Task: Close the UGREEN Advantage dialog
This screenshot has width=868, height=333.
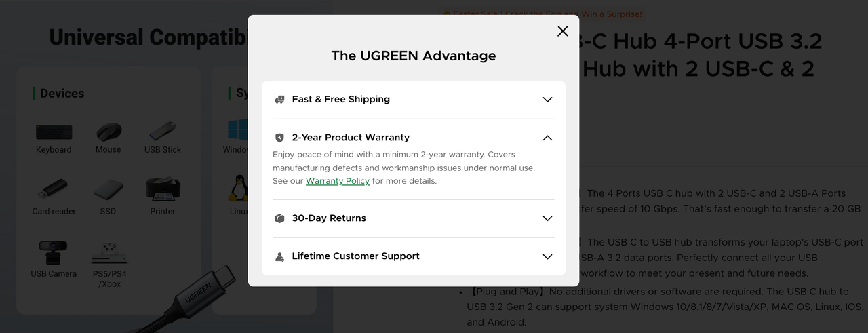Action: [x=562, y=31]
